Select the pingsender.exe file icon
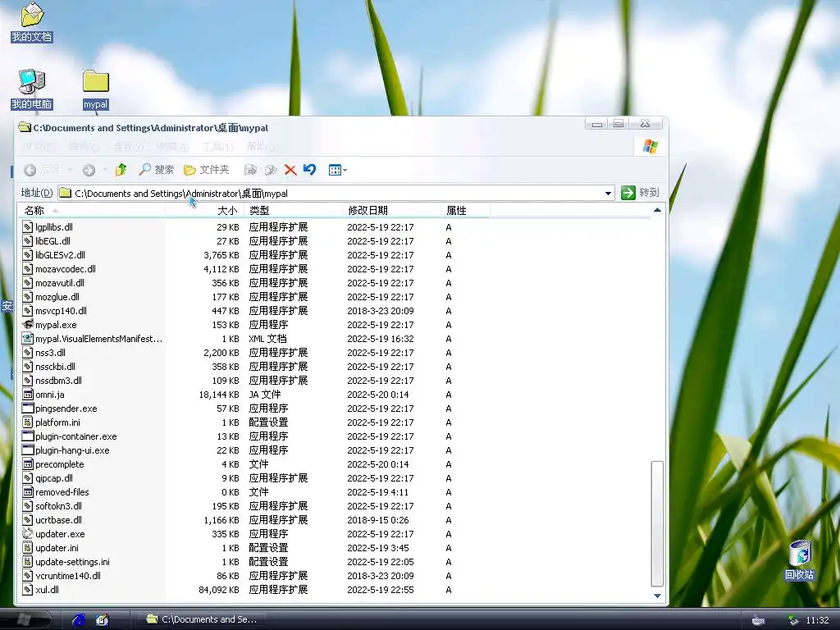Screen dimensions: 840x630 (28, 409)
